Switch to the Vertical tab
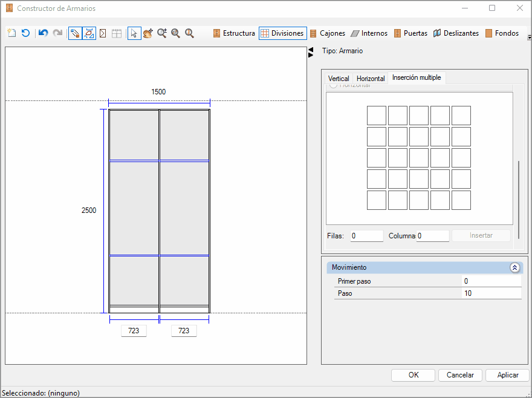 [339, 79]
